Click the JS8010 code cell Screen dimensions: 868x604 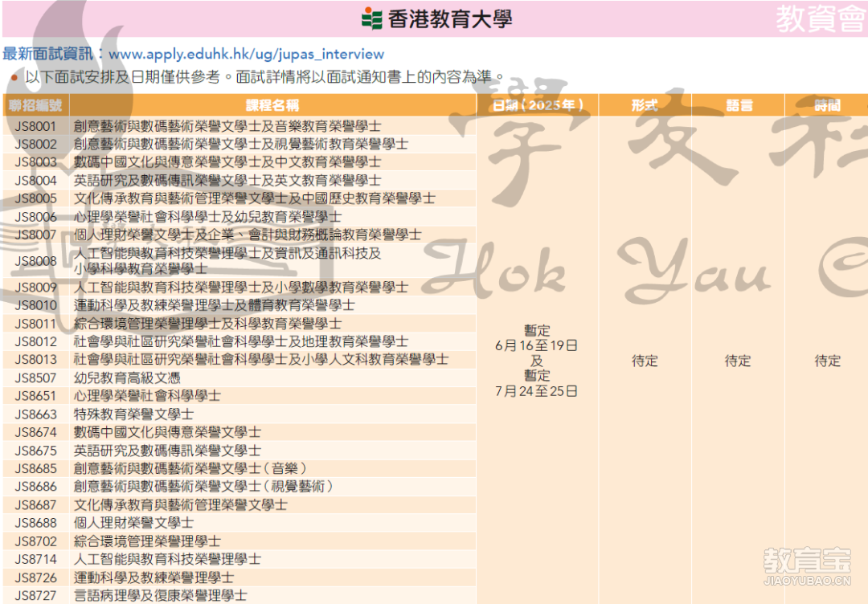click(x=35, y=305)
